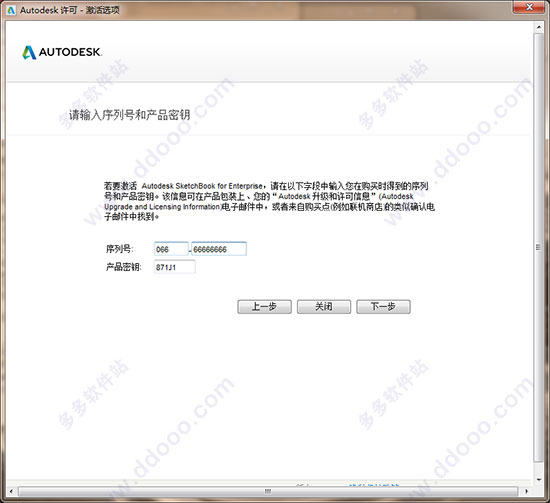Click the heading 请输入序列号和产品密钥
The width and height of the screenshot is (550, 503).
(x=129, y=115)
